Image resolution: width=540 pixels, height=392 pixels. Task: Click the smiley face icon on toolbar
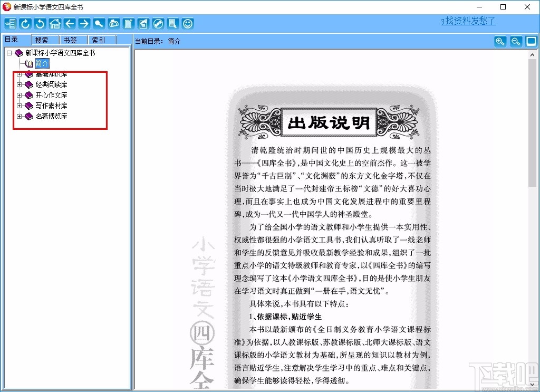[x=188, y=23]
